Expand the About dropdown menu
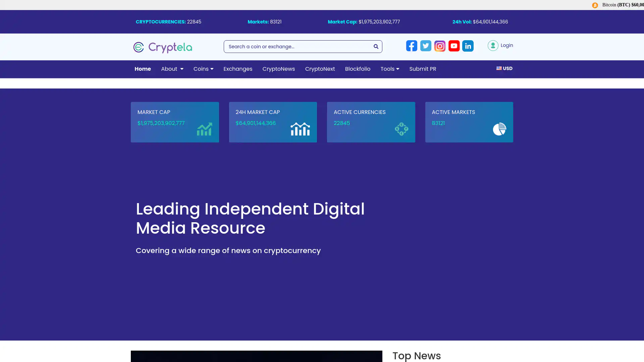644x362 pixels. pyautogui.click(x=172, y=69)
